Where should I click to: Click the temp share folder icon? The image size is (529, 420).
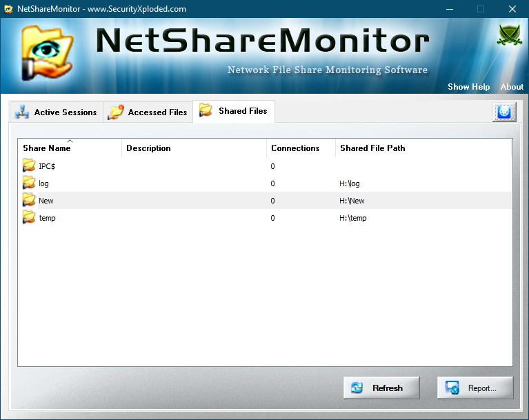coord(29,217)
